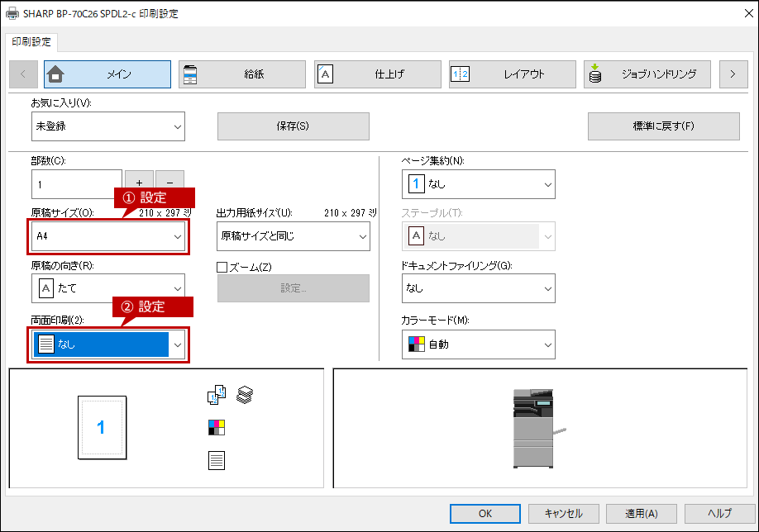Expand the カラーモード 自動 dropdown

coord(478,344)
